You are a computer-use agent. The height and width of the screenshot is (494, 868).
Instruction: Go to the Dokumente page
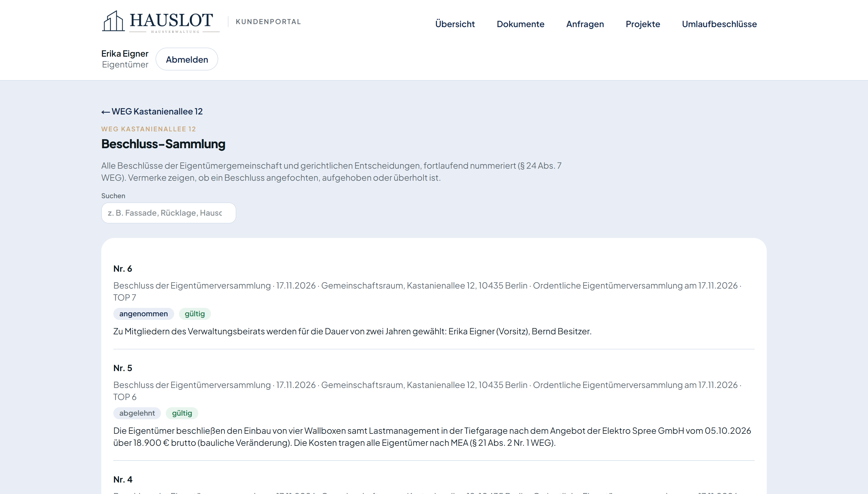click(x=520, y=24)
